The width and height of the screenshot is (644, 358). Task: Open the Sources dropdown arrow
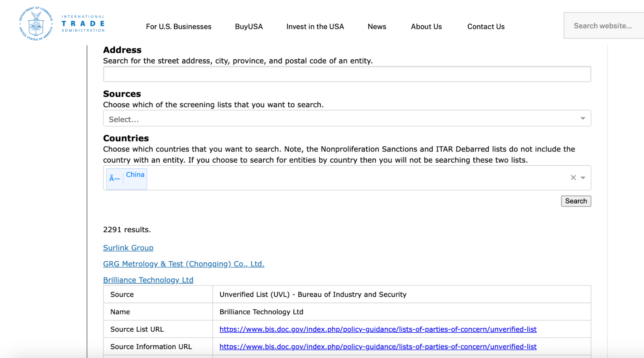coord(583,119)
